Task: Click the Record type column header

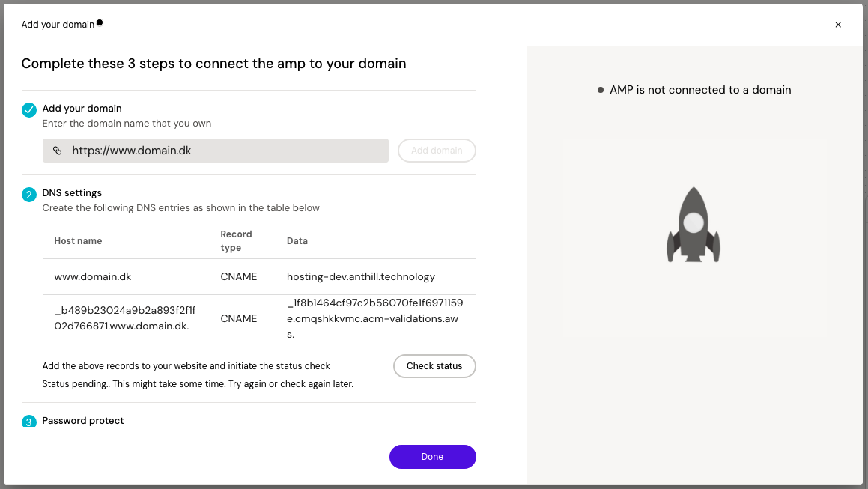Action: [236, 241]
